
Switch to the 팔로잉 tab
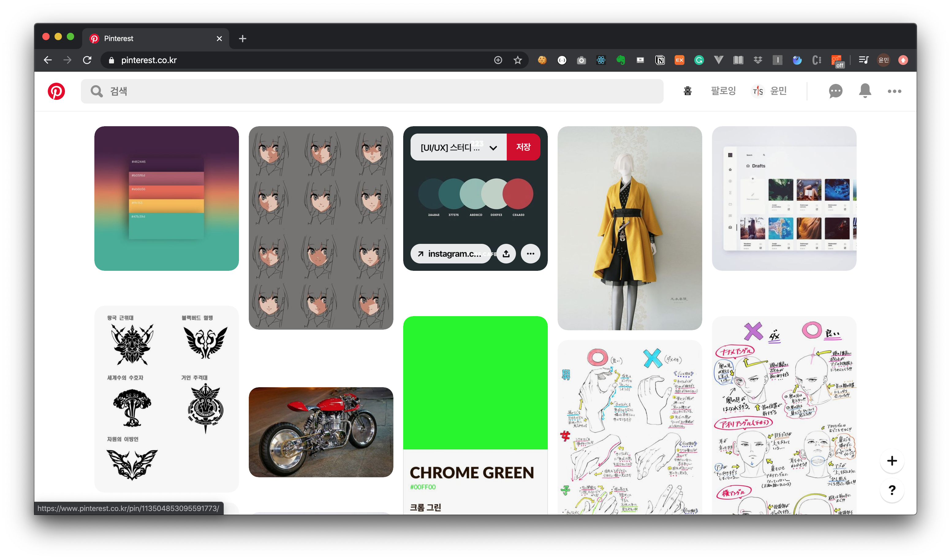click(723, 91)
